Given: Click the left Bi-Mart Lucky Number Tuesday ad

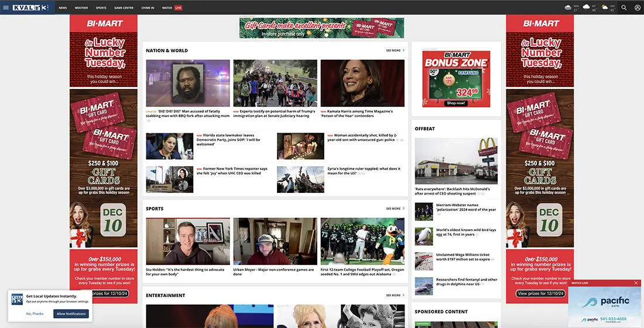Looking at the screenshot, I should coord(104,159).
